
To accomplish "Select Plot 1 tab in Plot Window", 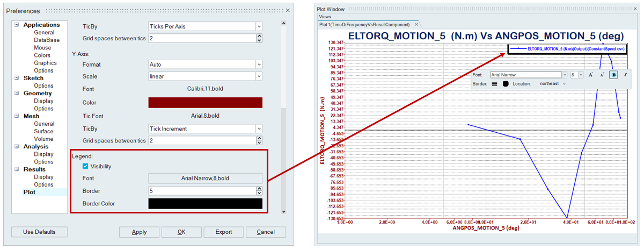I will (364, 25).
